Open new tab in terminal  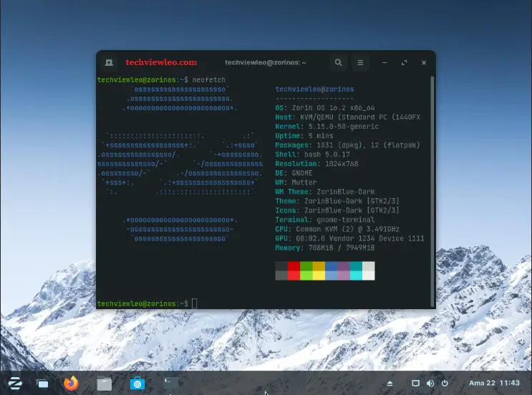(109, 63)
